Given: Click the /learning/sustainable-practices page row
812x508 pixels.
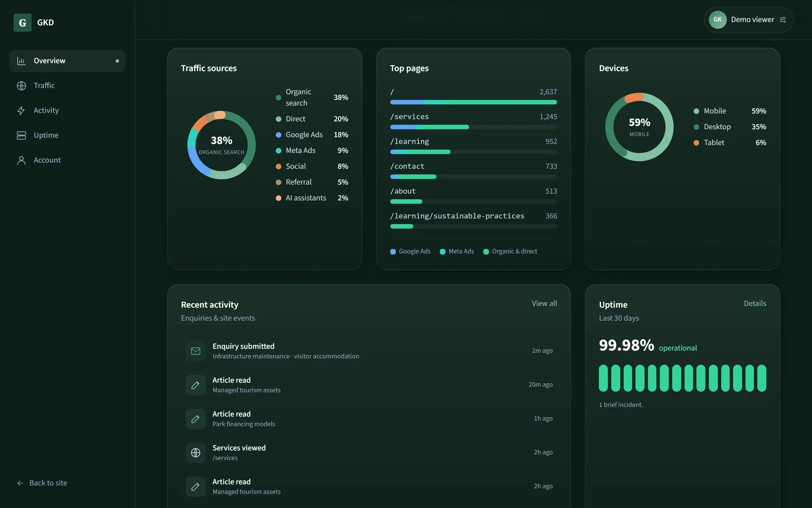Looking at the screenshot, I should [473, 220].
